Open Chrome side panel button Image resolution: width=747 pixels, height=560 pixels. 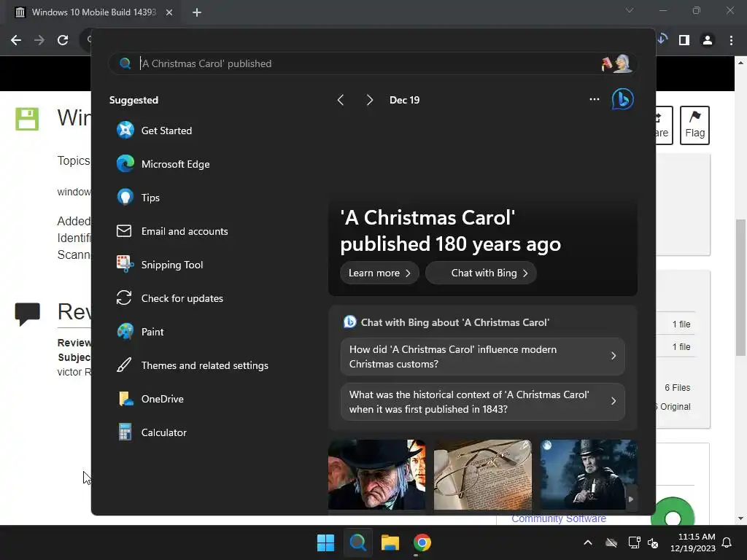684,40
